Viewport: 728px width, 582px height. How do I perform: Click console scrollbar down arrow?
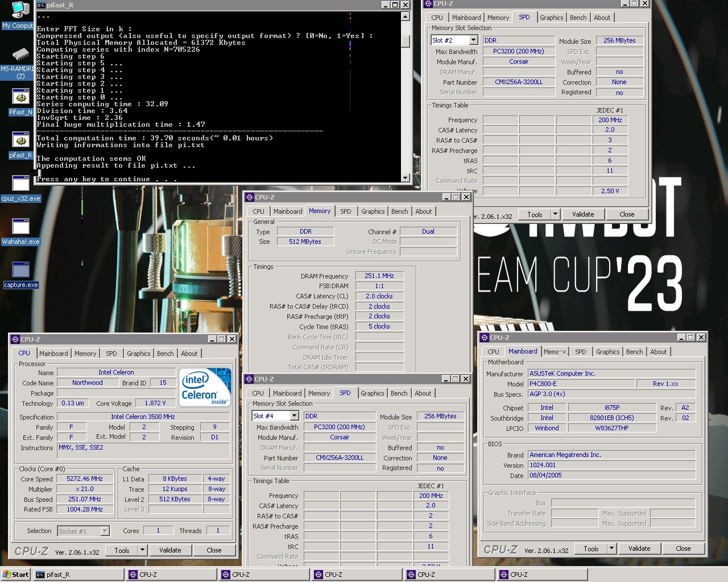[405, 178]
